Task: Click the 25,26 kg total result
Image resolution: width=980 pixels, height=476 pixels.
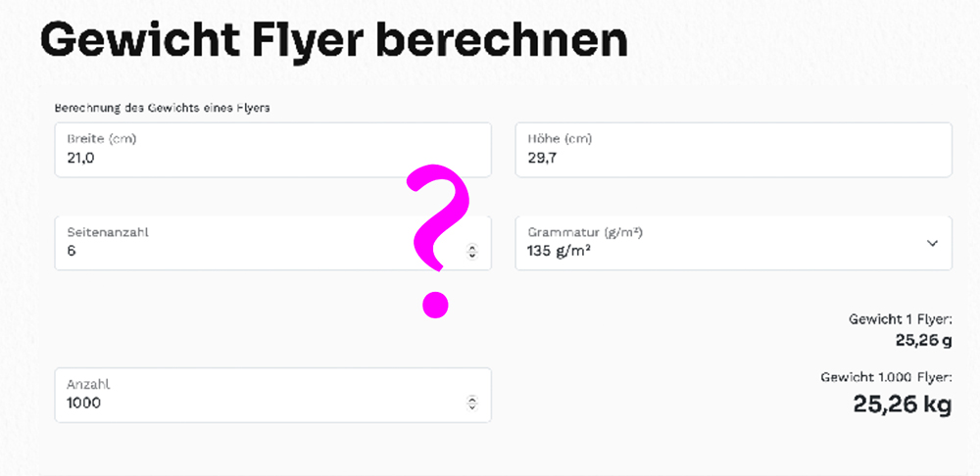Action: (x=902, y=404)
